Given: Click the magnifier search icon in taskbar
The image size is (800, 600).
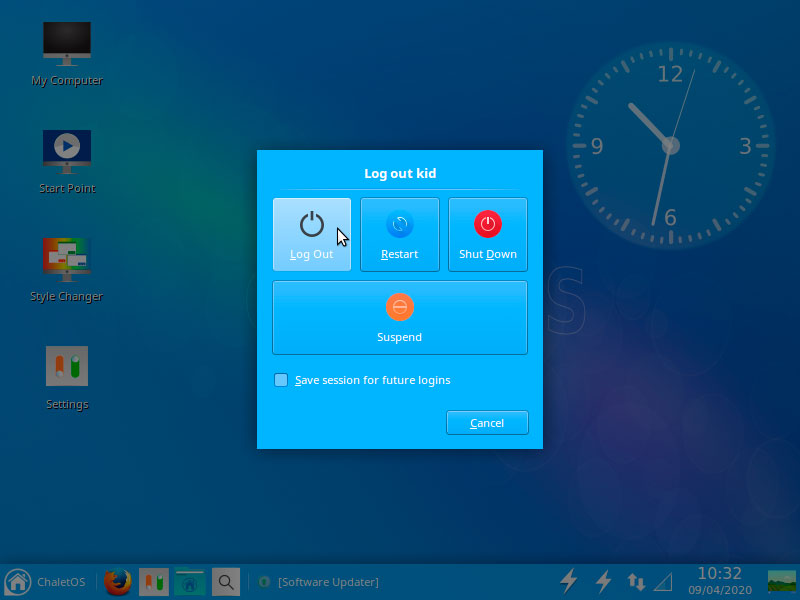Looking at the screenshot, I should coord(226,582).
